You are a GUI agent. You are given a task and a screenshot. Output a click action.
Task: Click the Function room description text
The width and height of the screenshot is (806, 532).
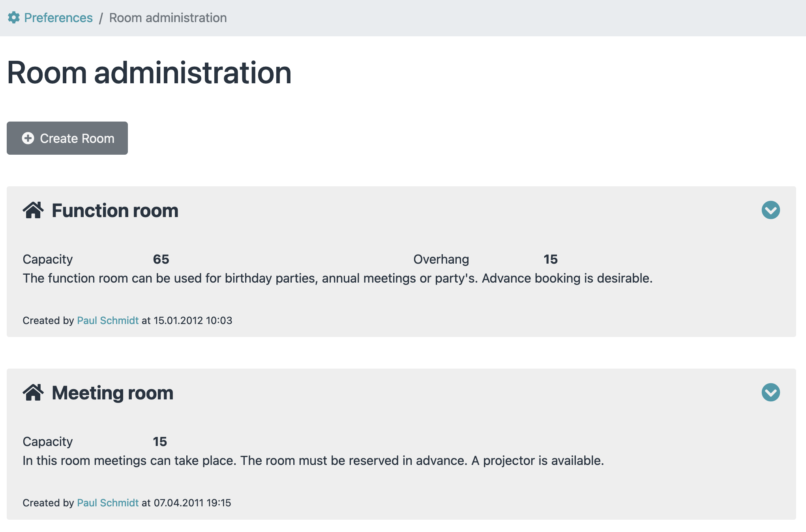pos(337,278)
